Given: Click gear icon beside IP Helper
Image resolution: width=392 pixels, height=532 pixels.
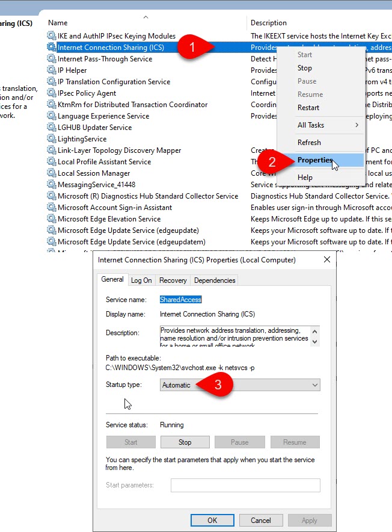Looking at the screenshot, I should (52, 70).
